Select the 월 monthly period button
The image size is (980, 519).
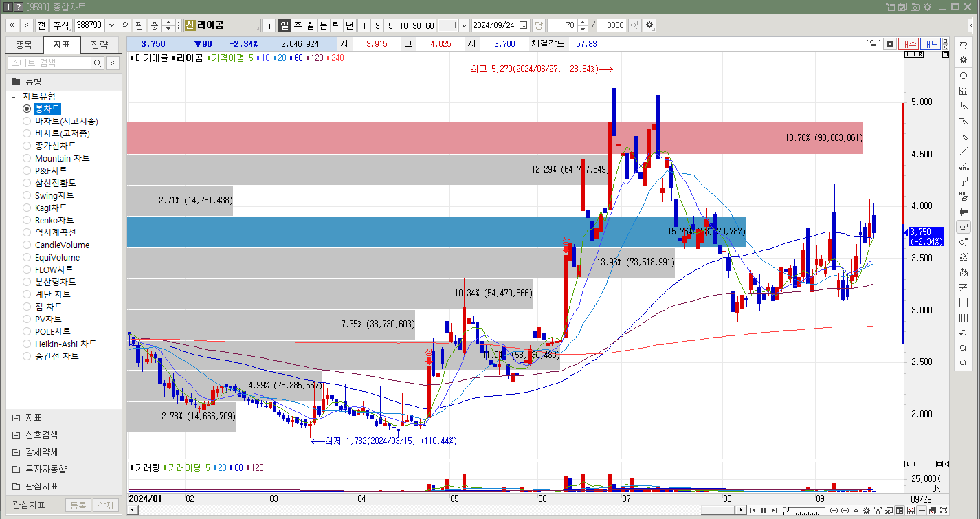pos(311,25)
